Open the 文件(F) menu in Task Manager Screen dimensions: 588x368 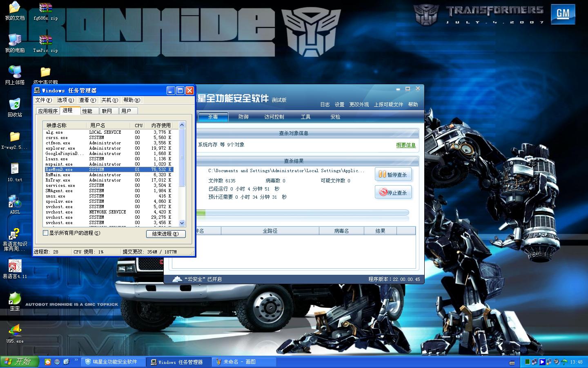click(43, 100)
